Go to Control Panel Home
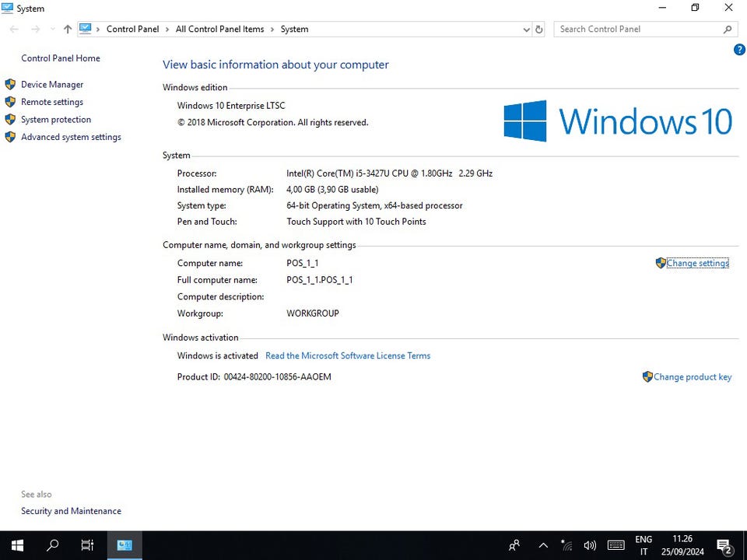747x560 pixels. coord(61,58)
